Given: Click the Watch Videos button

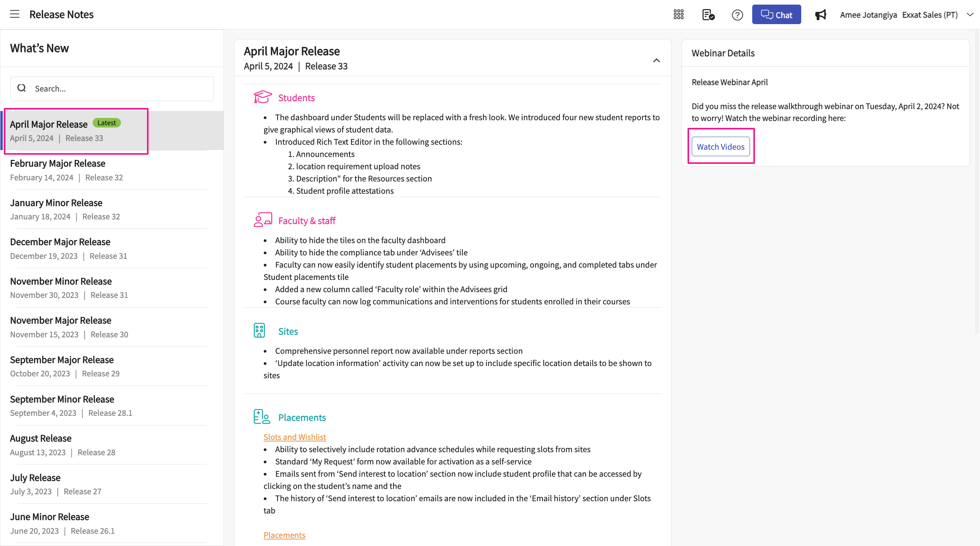Looking at the screenshot, I should click(720, 146).
